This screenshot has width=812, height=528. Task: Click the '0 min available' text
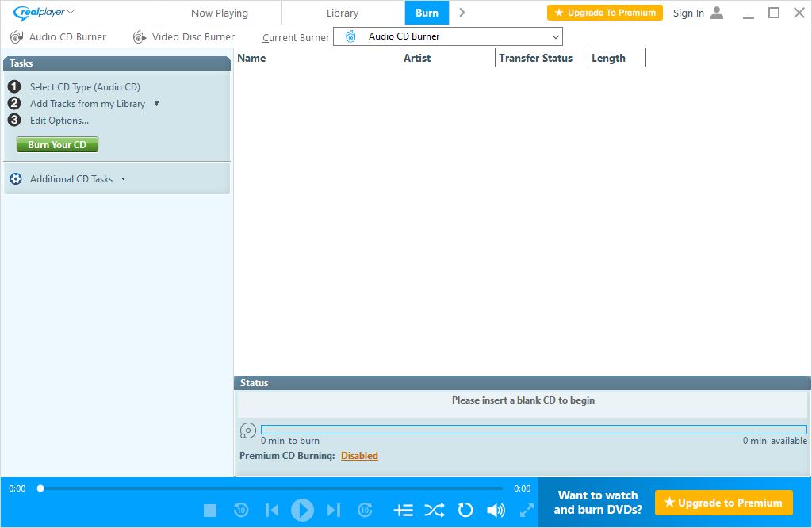click(775, 441)
